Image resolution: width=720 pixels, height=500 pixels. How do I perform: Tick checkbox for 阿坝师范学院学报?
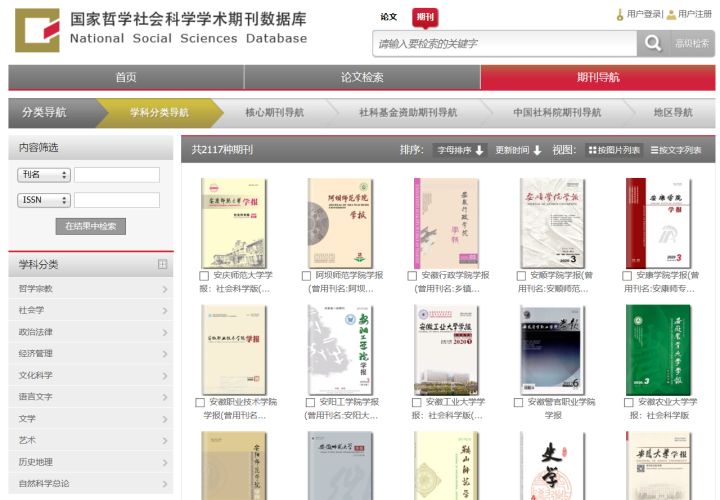306,275
